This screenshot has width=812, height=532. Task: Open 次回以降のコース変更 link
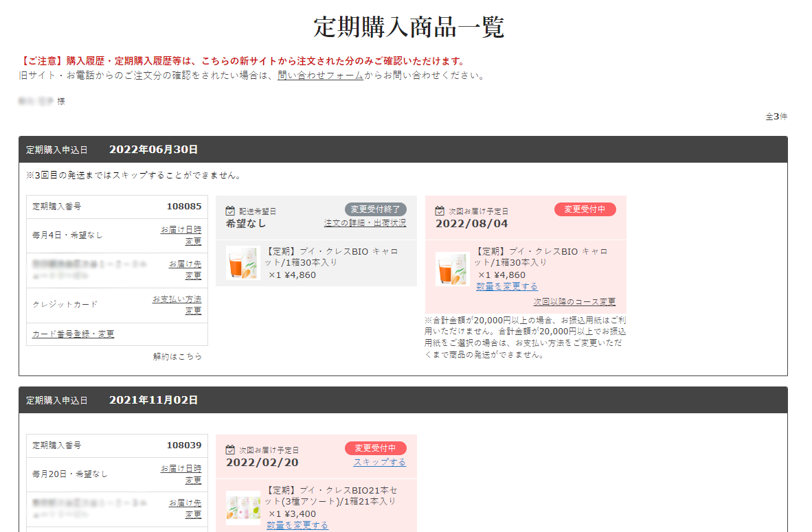tap(574, 302)
